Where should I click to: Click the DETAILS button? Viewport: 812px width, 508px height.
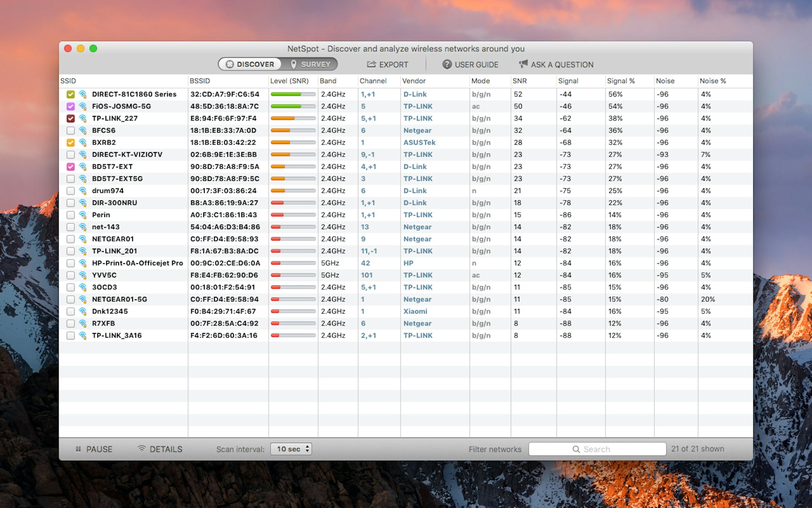click(166, 449)
